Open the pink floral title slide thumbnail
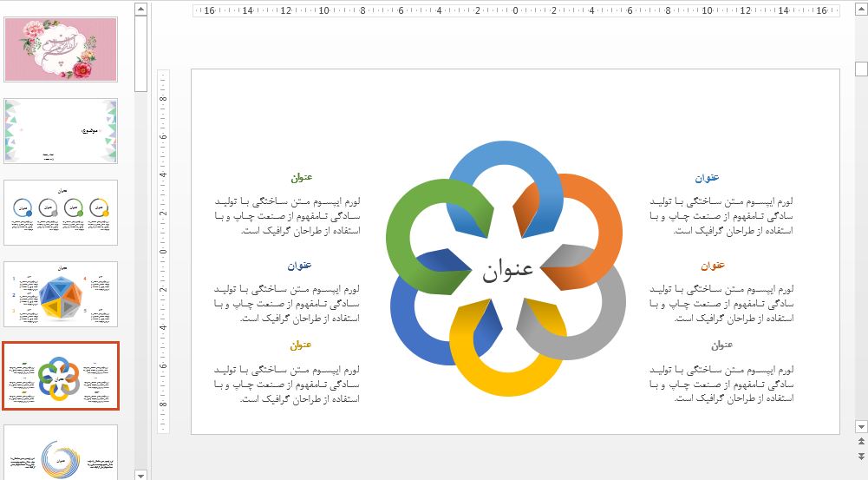 [x=61, y=49]
